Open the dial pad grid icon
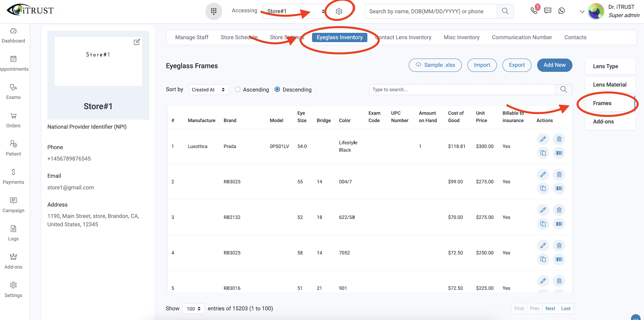The image size is (644, 320). 213,11
